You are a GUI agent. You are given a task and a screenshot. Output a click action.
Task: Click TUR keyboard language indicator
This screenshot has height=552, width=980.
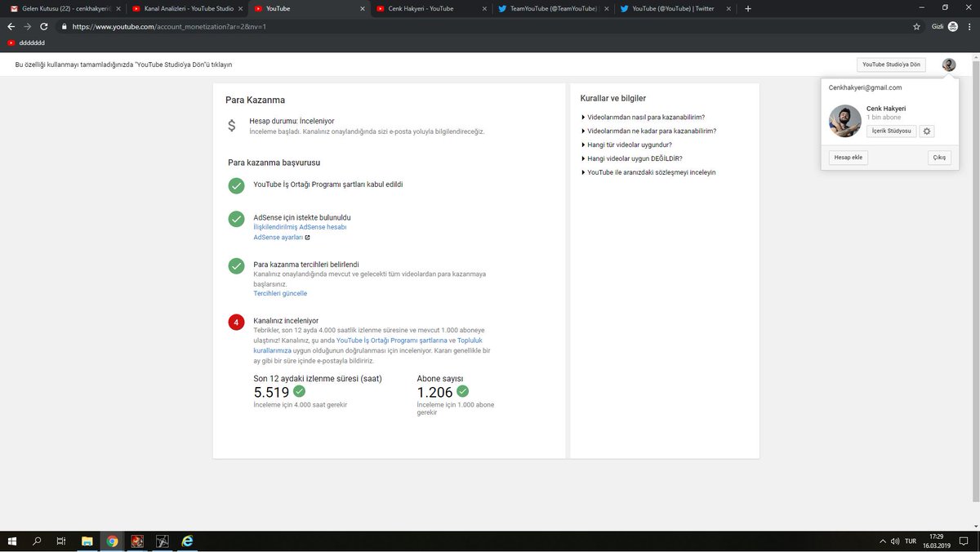tap(911, 541)
